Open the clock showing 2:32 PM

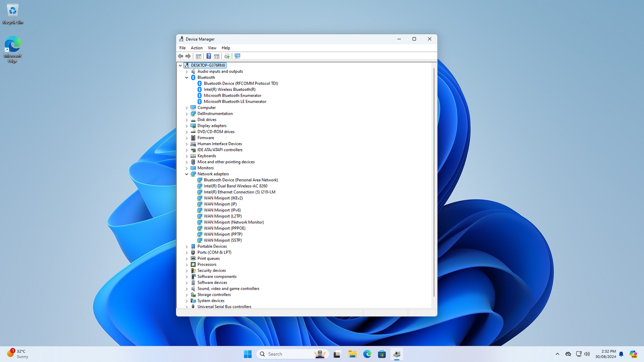pyautogui.click(x=605, y=354)
